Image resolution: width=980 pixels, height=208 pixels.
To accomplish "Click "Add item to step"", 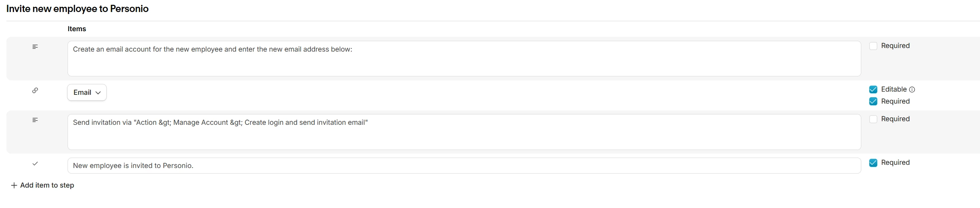I will pos(47,185).
